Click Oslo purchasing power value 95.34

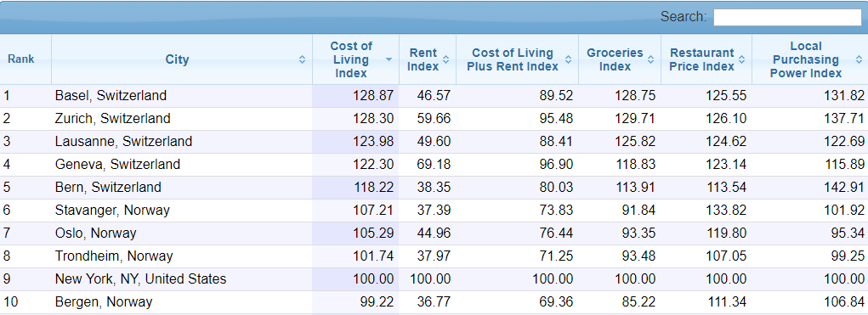coord(848,233)
